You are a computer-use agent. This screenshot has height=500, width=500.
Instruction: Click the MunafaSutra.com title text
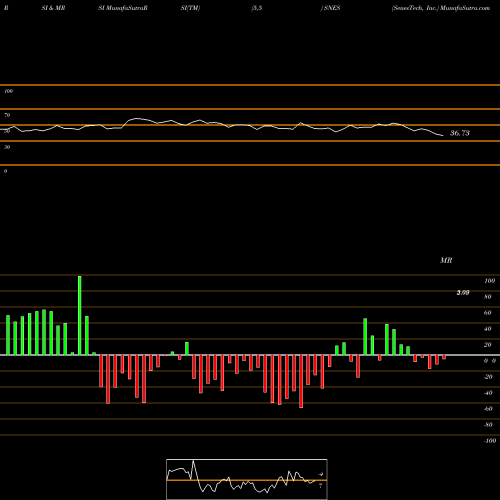pyautogui.click(x=465, y=8)
